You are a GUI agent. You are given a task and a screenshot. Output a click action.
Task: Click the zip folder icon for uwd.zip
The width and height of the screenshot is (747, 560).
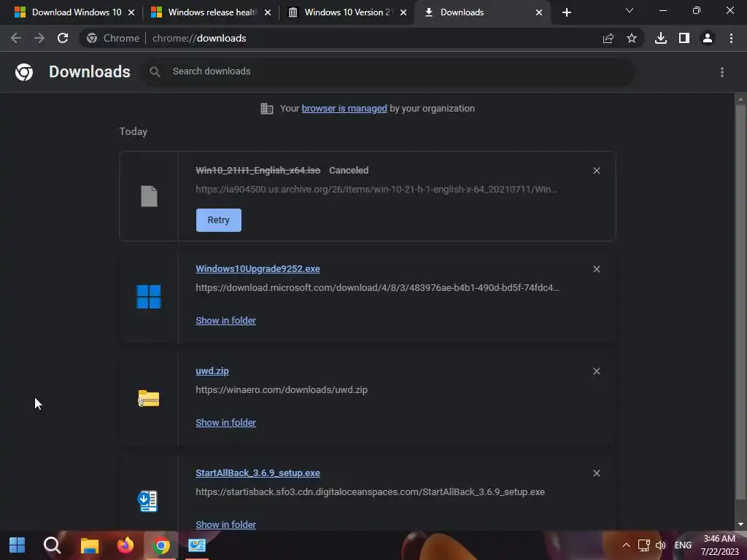[x=149, y=399]
